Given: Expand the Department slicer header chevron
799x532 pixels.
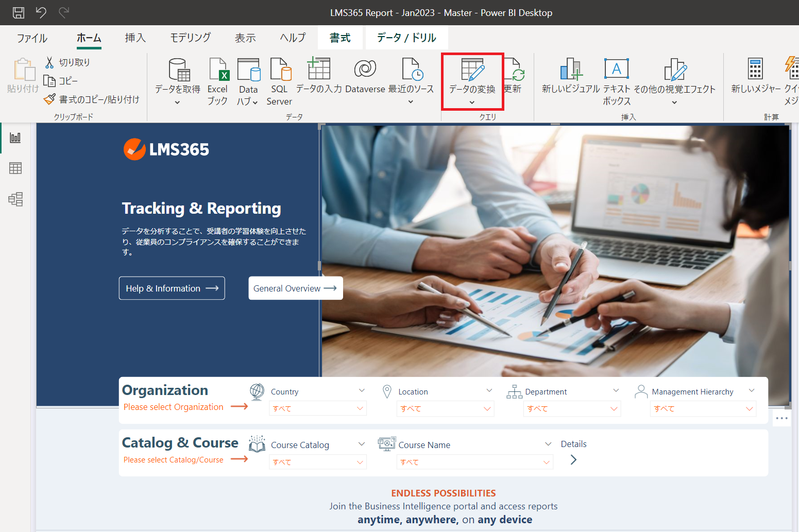Looking at the screenshot, I should [616, 391].
